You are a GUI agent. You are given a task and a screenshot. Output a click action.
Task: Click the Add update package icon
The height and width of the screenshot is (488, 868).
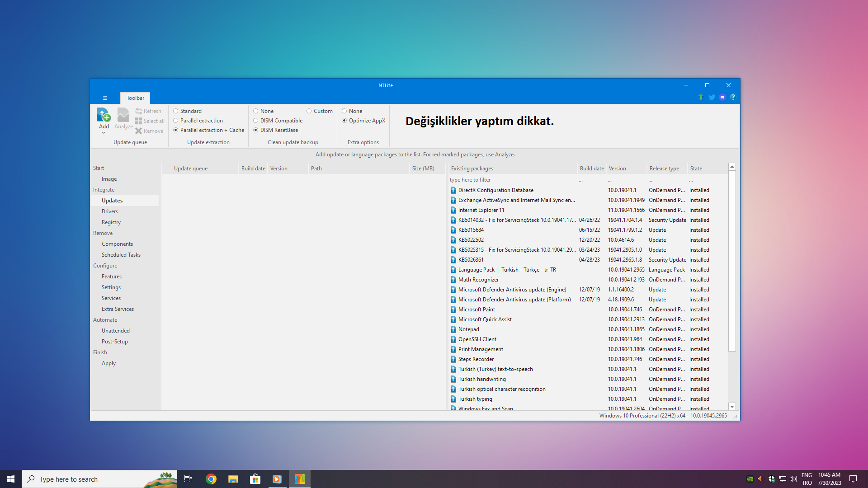pyautogui.click(x=104, y=115)
